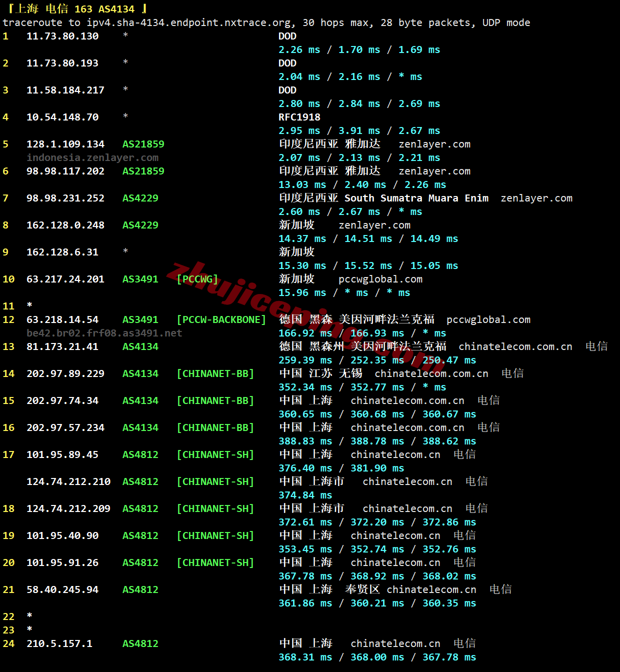The width and height of the screenshot is (620, 672).
Task: Select the [CHINANET-SH] tag on hop 20
Action: pos(215,562)
